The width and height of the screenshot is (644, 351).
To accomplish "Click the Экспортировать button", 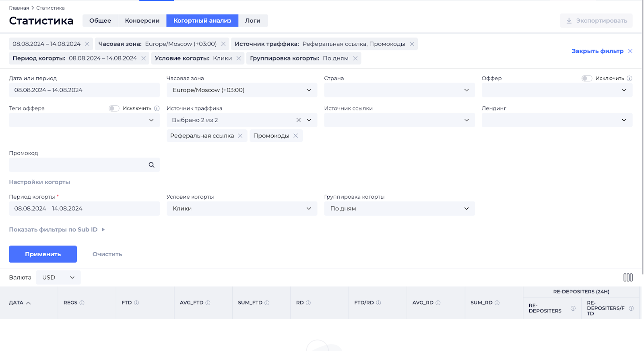I will (x=596, y=21).
